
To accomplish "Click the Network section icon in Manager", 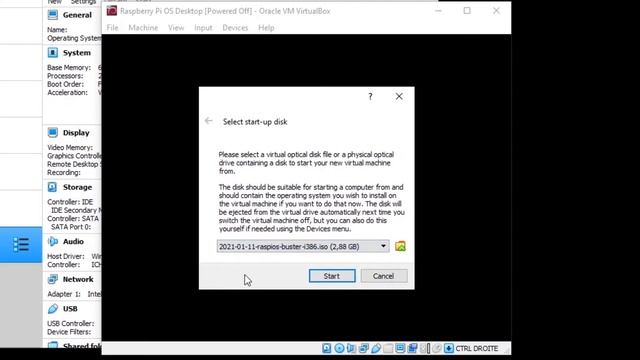I will click(x=53, y=279).
